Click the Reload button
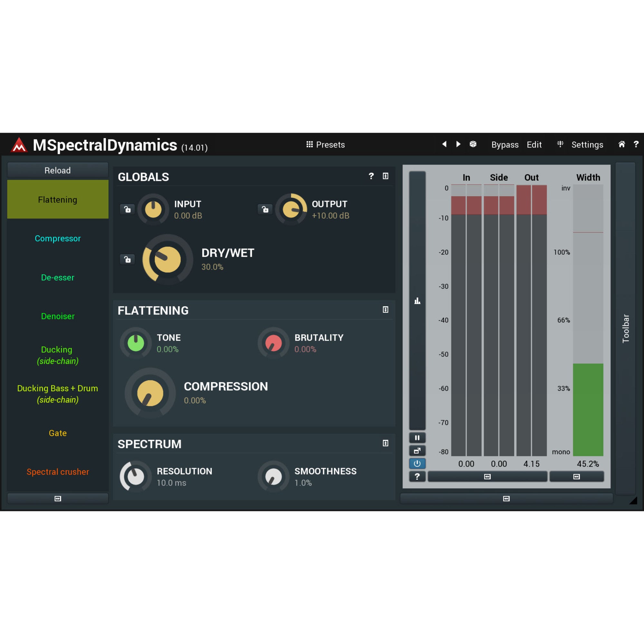The width and height of the screenshot is (644, 644). 58,170
